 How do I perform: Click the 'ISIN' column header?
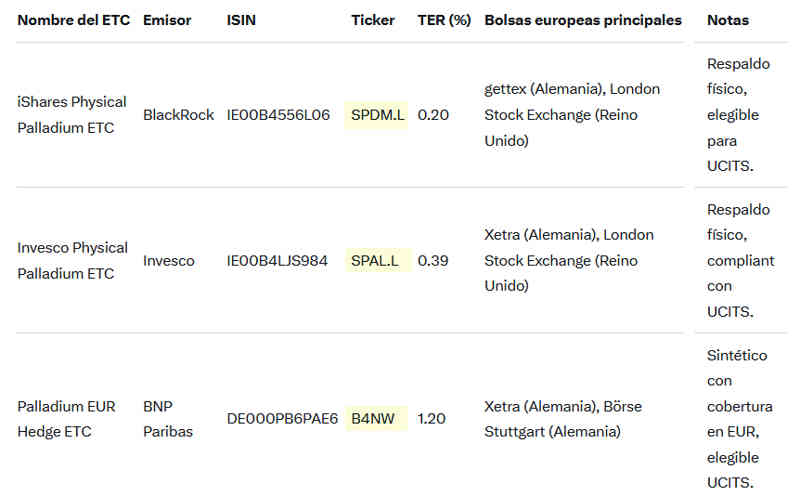(x=241, y=20)
